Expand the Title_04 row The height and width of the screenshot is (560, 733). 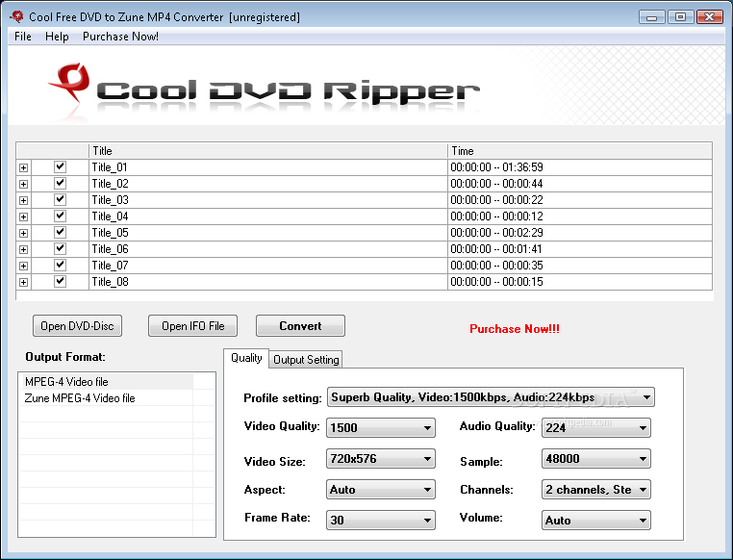pos(23,216)
